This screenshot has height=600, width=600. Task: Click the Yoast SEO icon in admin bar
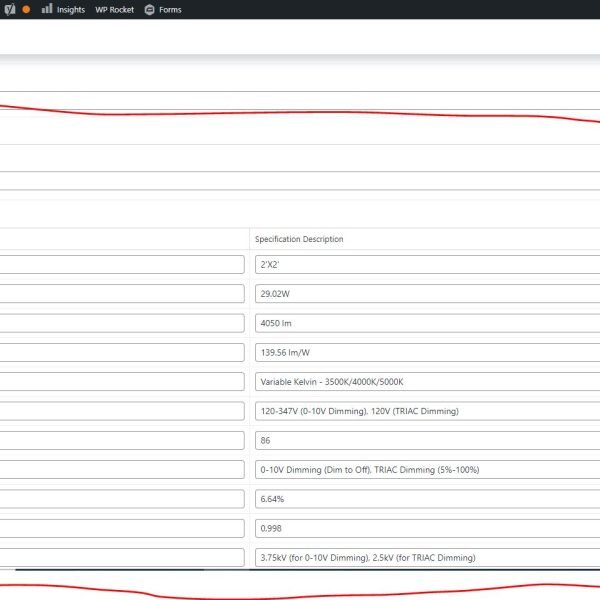(x=6, y=9)
